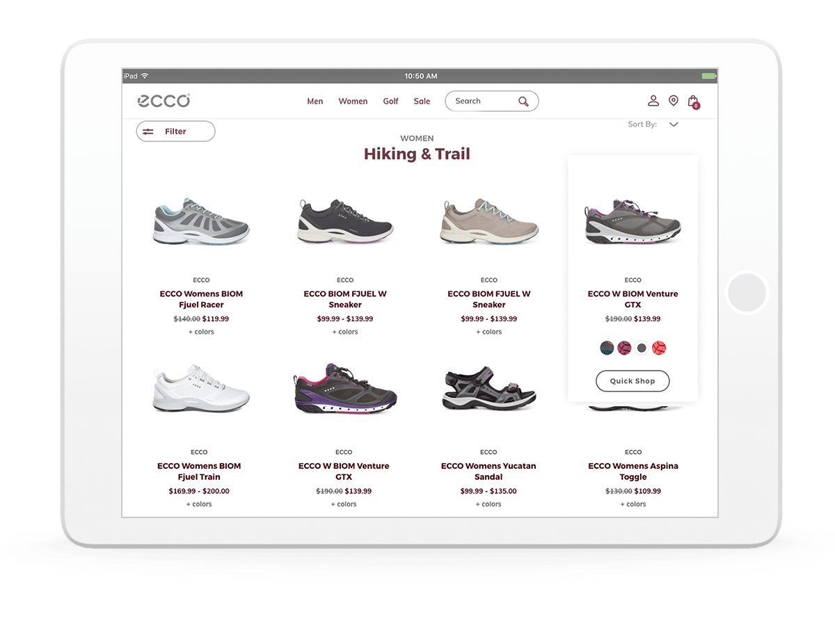Open ECCO Womens Aspina Toggle link
The height and width of the screenshot is (644, 835).
[x=633, y=472]
